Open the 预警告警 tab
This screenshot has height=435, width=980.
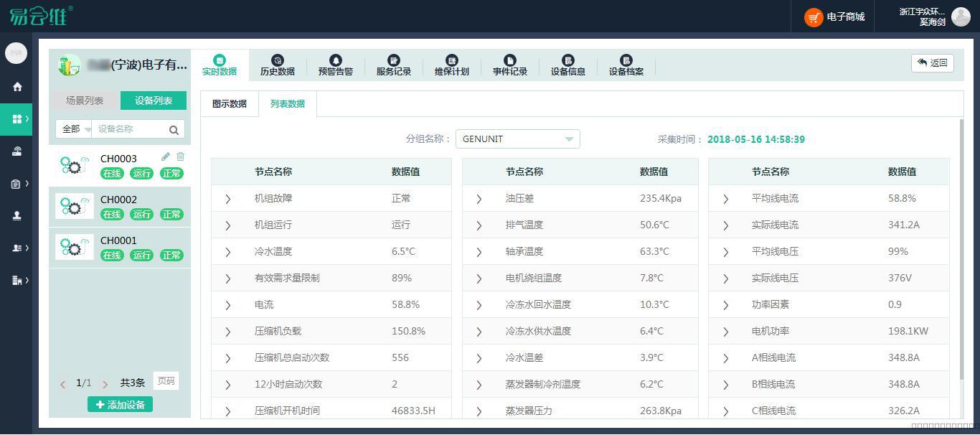(336, 65)
